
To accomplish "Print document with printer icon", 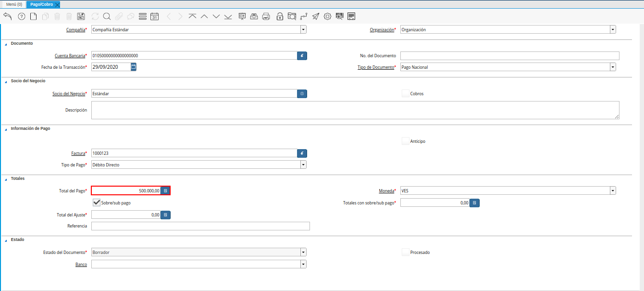I will 266,16.
